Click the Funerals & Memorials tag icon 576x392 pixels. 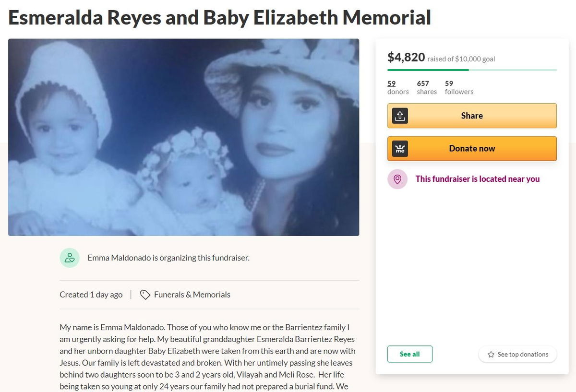point(145,295)
